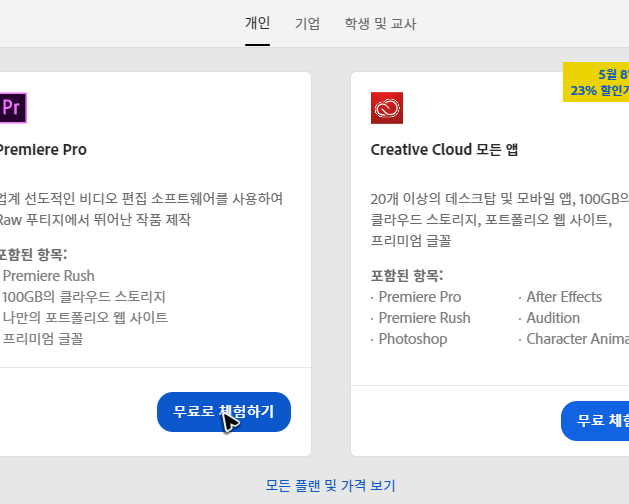Screen dimensions: 629x504
Task: Click the Creative Cloud 20개 이상의 description
Action: point(500,219)
